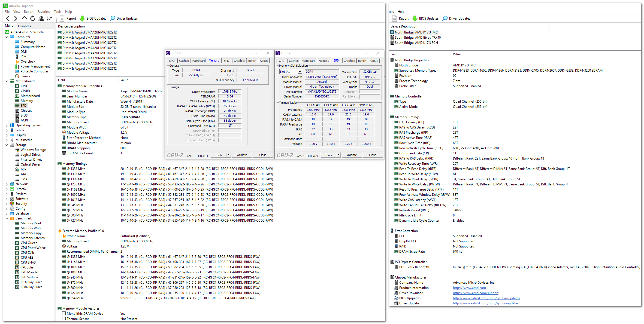Collapse the Computer tree node
The height and width of the screenshot is (324, 644).
[x=7, y=37]
